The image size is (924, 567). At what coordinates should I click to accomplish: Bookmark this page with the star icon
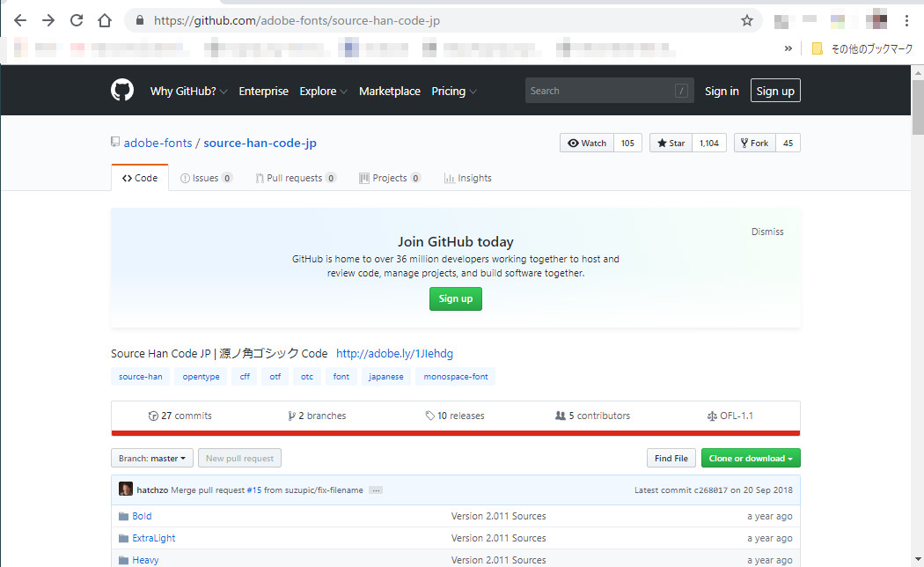[x=746, y=20]
